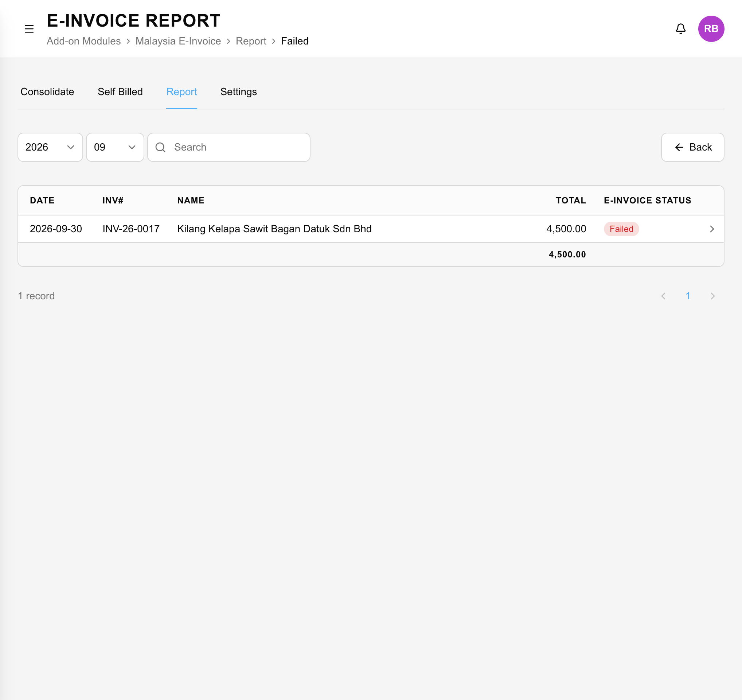Click the row total 4,500.00

coord(566,229)
